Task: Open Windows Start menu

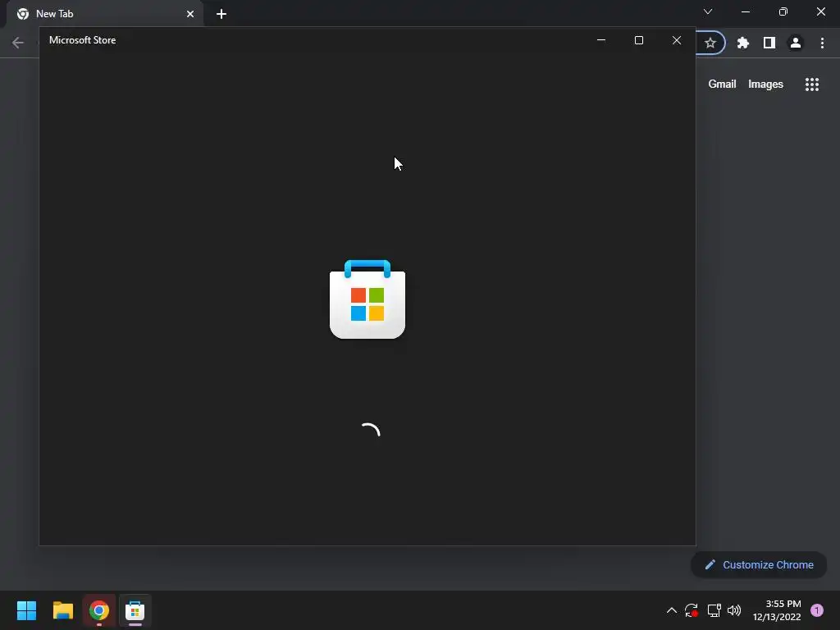Action: (26, 610)
